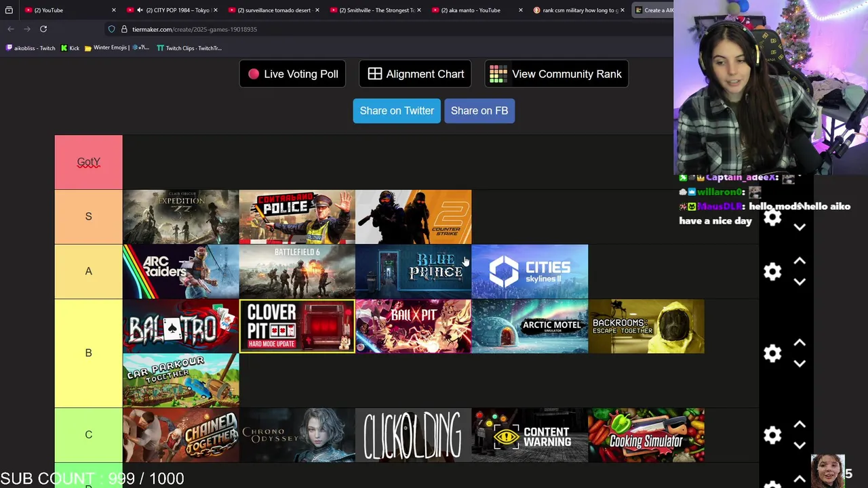
Task: Select the Blue Prince tile
Action: [414, 272]
